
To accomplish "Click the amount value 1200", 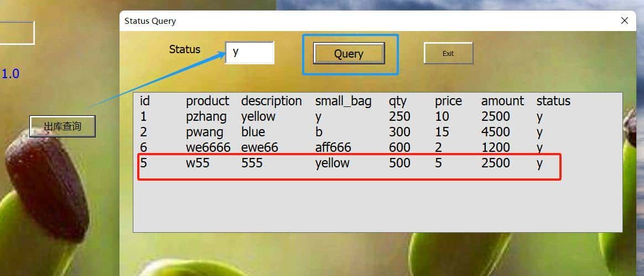I will pyautogui.click(x=496, y=147).
